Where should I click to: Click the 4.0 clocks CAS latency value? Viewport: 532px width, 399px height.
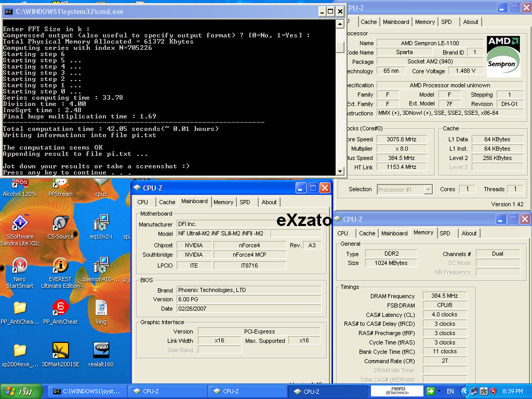pos(445,314)
